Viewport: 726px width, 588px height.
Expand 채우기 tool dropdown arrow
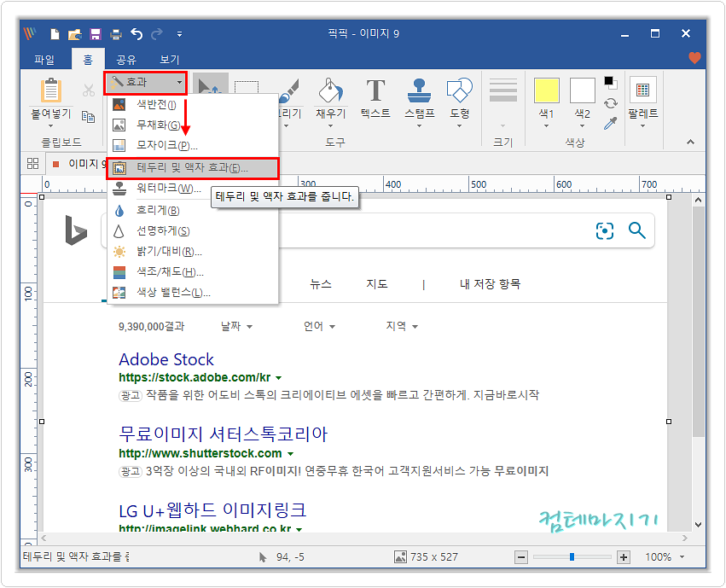coord(331,126)
